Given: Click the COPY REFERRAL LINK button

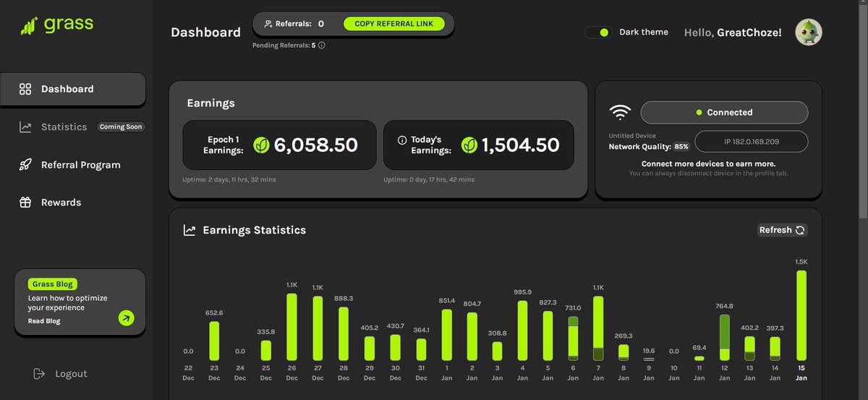Looking at the screenshot, I should click(x=394, y=24).
